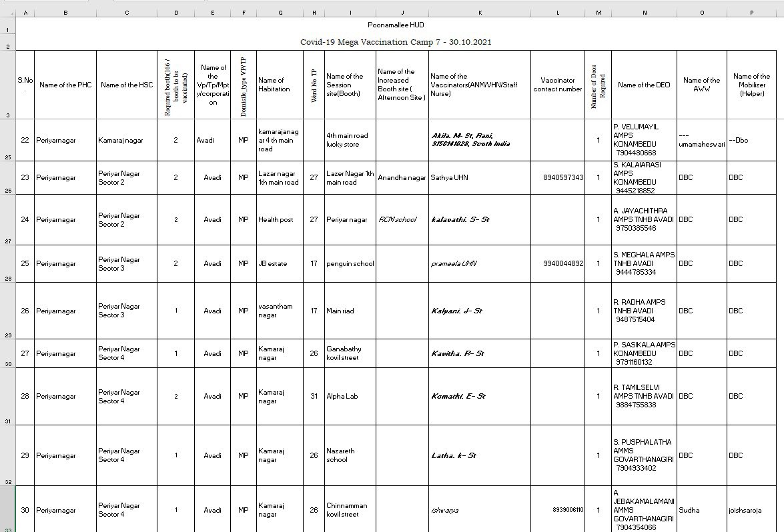The image size is (784, 532).
Task: Click the 'R. TAMILSELVI AMPS TNHB AVADI' cell
Action: point(644,397)
